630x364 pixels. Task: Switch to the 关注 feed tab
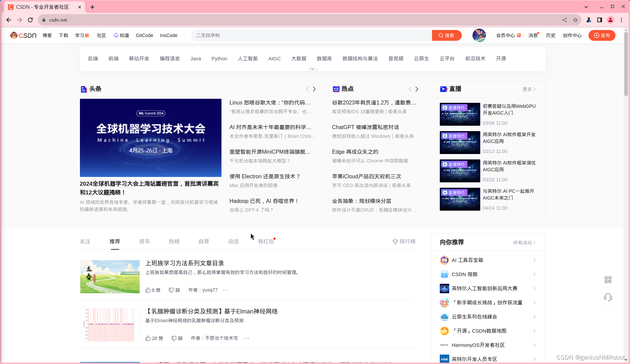(85, 241)
